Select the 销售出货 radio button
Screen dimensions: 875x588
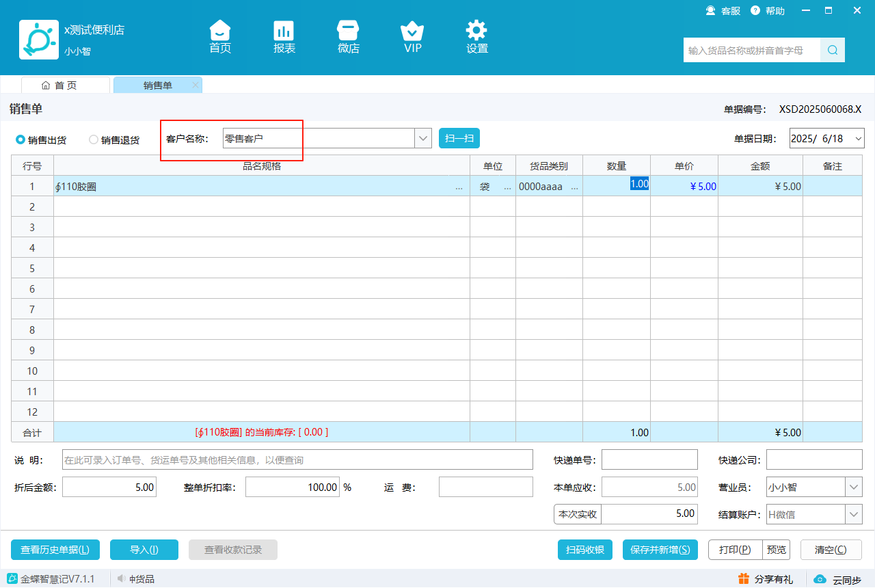[21, 139]
